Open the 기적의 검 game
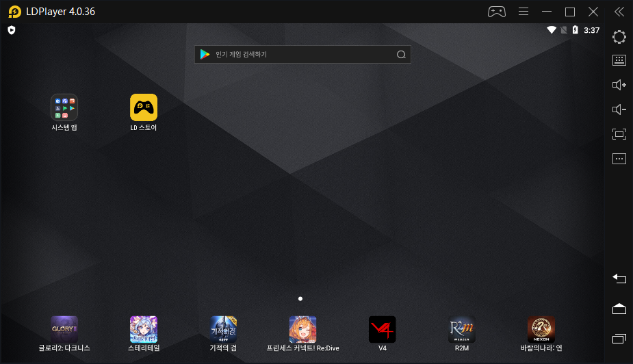This screenshot has width=633, height=364. pyautogui.click(x=223, y=329)
